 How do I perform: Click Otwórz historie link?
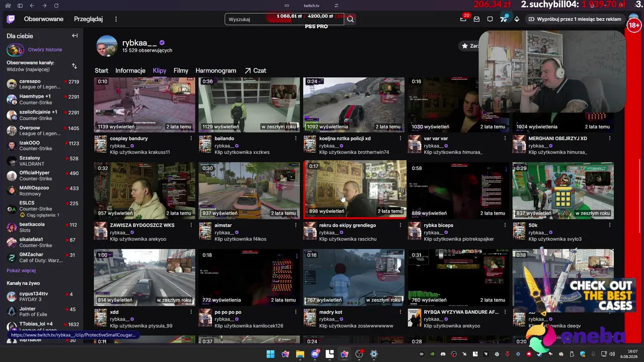click(x=45, y=50)
